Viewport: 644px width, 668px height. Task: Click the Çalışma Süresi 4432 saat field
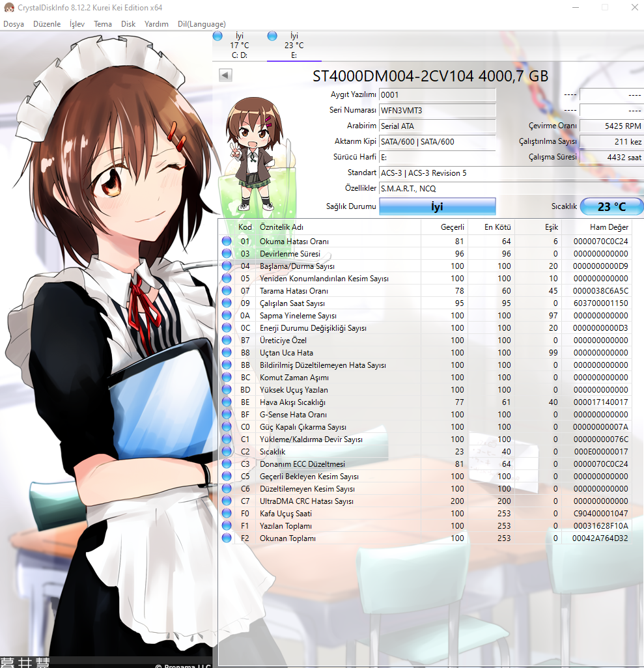click(x=612, y=157)
